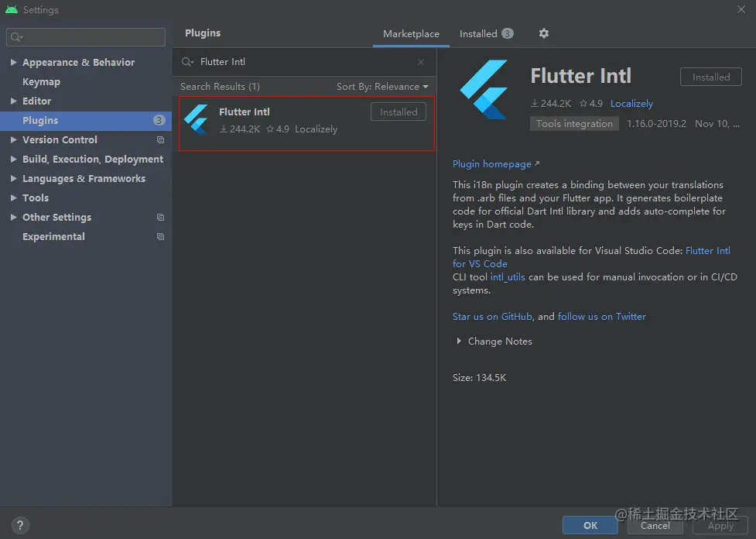Click 'Size: 134.5K' text

click(x=479, y=378)
